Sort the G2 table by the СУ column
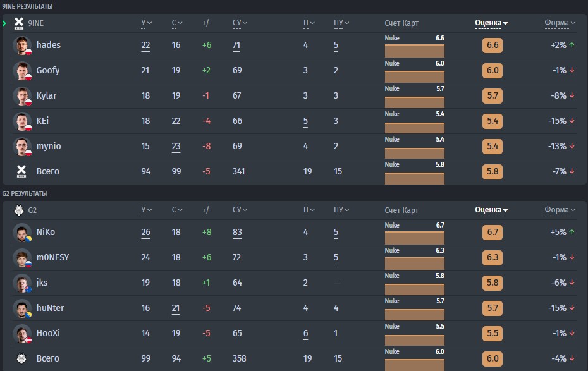The image size is (588, 371). point(240,210)
